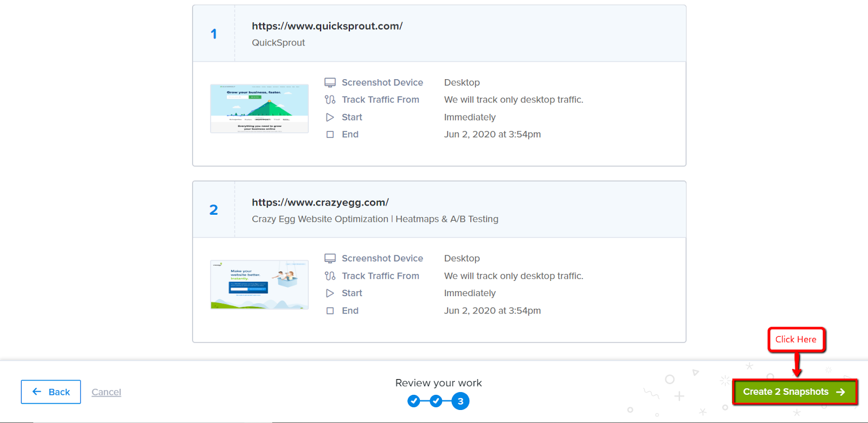
Task: Click snapshot number 1
Action: (x=214, y=34)
